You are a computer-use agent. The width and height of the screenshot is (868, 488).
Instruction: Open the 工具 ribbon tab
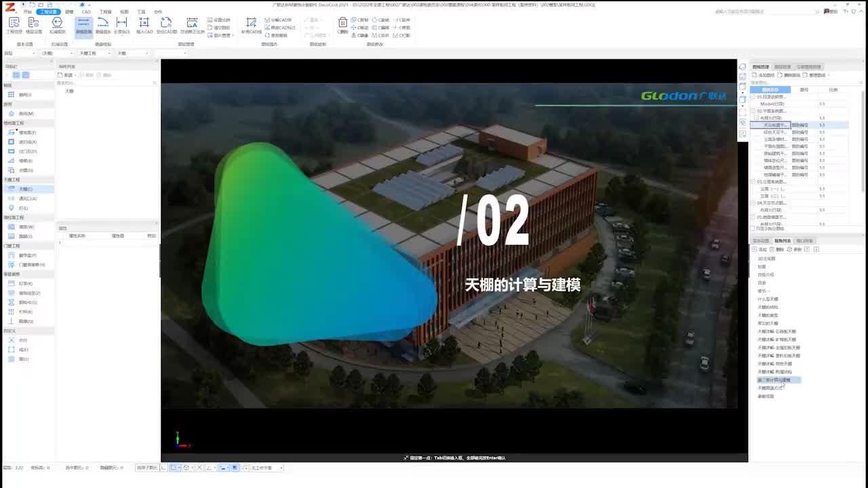pyautogui.click(x=141, y=12)
